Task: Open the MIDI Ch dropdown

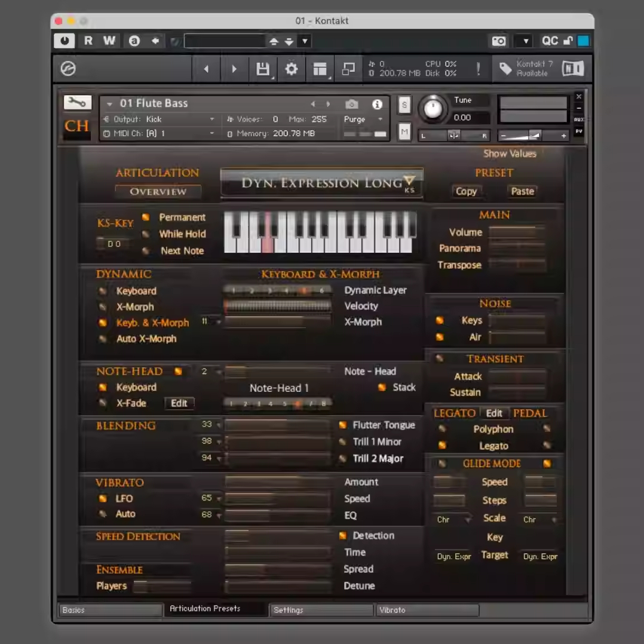Action: coord(160,133)
